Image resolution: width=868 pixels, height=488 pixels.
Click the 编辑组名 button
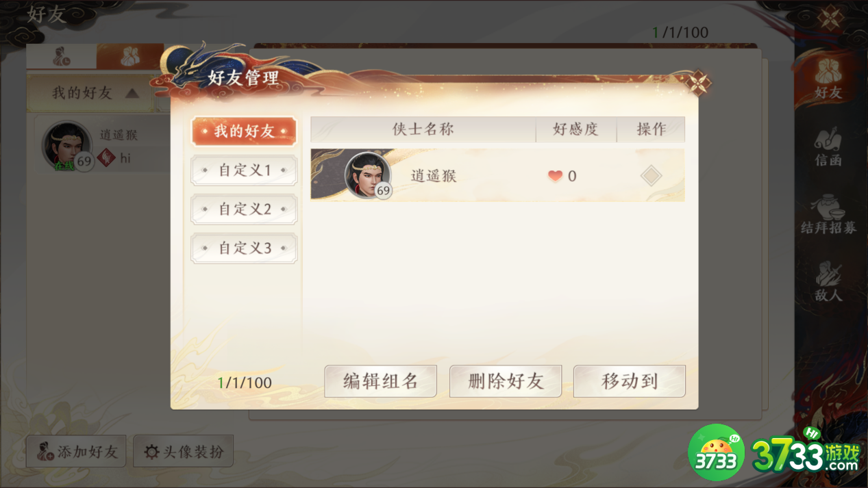click(380, 381)
